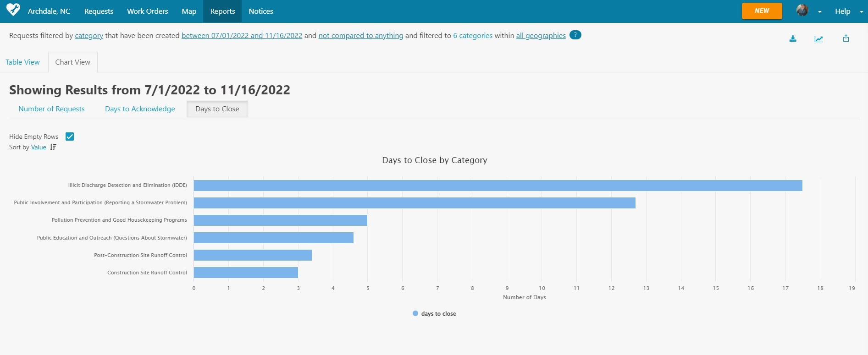The height and width of the screenshot is (355, 868).
Task: Open the Sort by Value selector
Action: 39,147
